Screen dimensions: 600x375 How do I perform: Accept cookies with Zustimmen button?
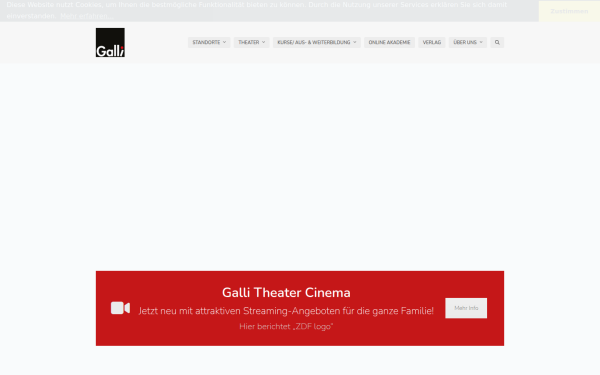click(x=569, y=11)
